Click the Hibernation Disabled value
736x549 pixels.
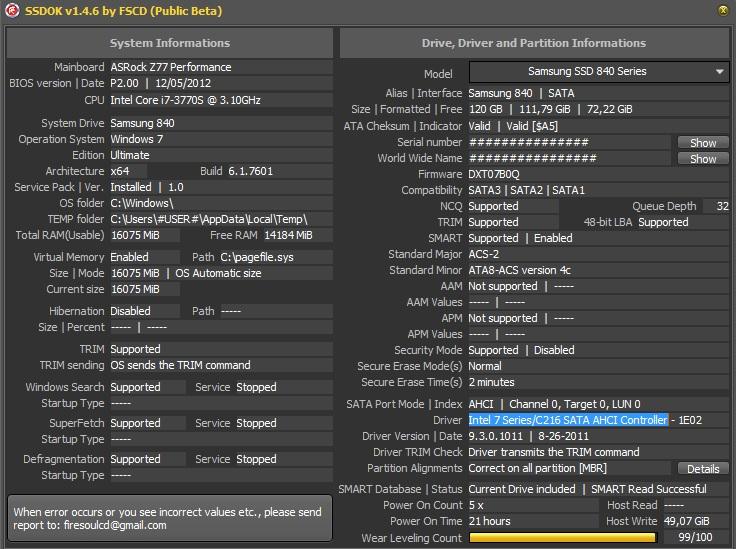pos(130,311)
